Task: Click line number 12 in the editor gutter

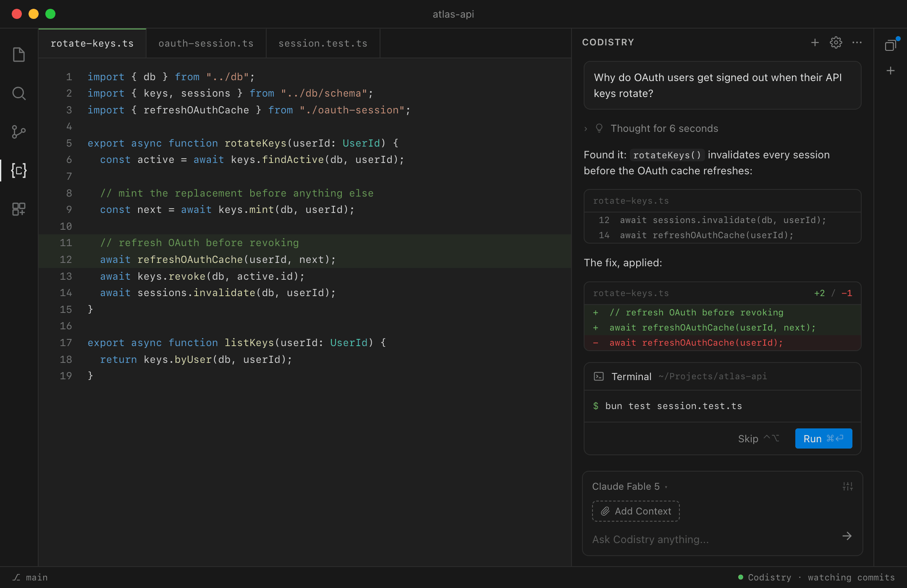Action: coord(66,260)
